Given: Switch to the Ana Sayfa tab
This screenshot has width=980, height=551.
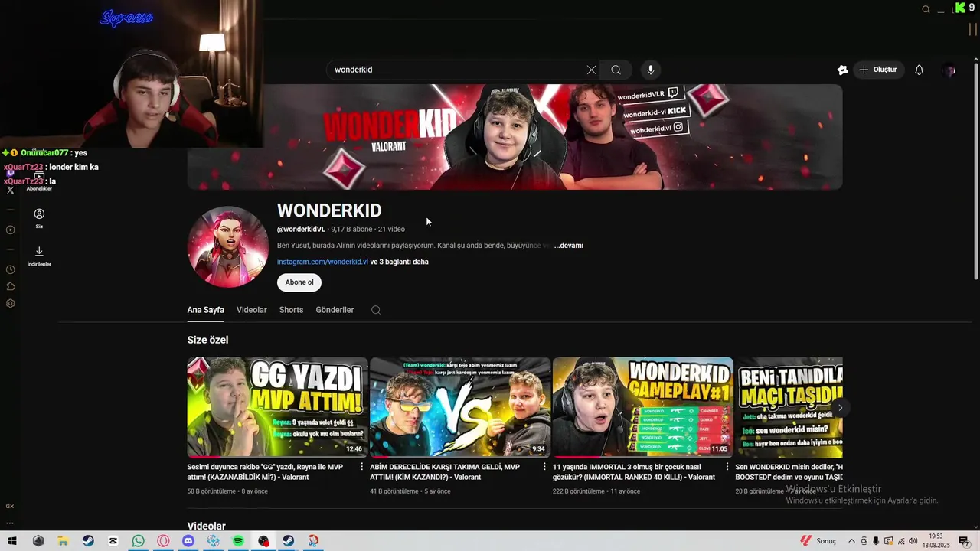Looking at the screenshot, I should coord(205,310).
